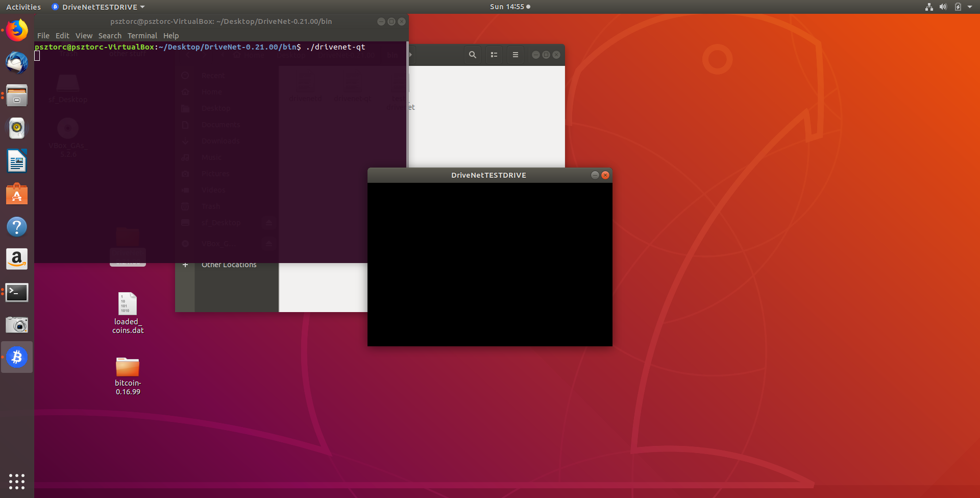Minimize the terminal window
Image resolution: width=980 pixels, height=498 pixels.
381,21
